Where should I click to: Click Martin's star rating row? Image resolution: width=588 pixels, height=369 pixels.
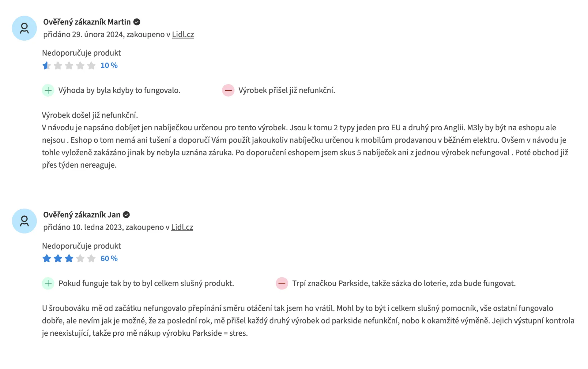coord(69,65)
